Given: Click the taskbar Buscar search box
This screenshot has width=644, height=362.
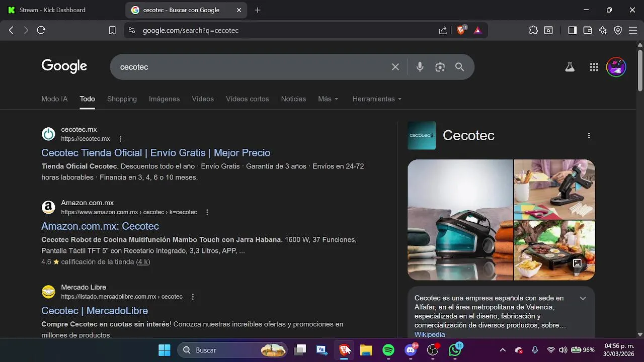Looking at the screenshot, I should point(232,350).
